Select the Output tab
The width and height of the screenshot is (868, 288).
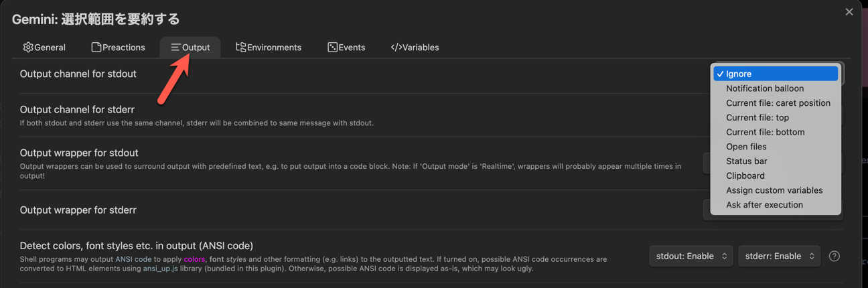(190, 48)
